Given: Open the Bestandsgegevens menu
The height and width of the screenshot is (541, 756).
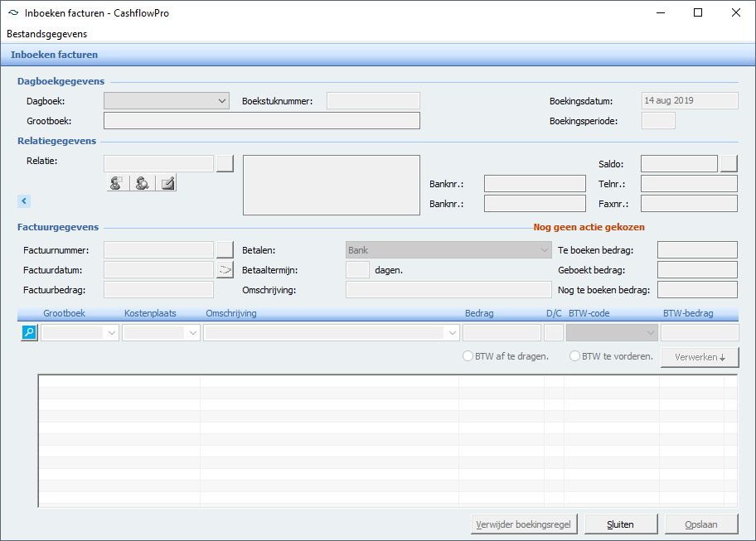Looking at the screenshot, I should point(46,34).
